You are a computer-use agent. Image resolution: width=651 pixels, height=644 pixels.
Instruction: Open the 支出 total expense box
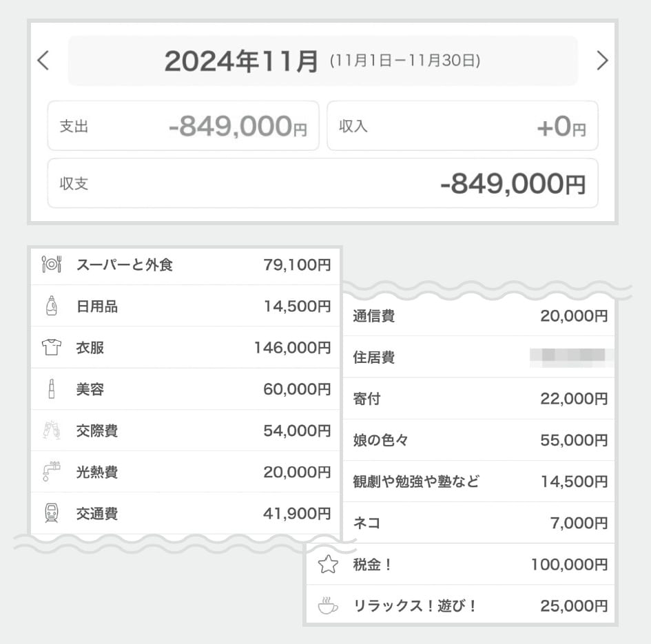tap(183, 126)
